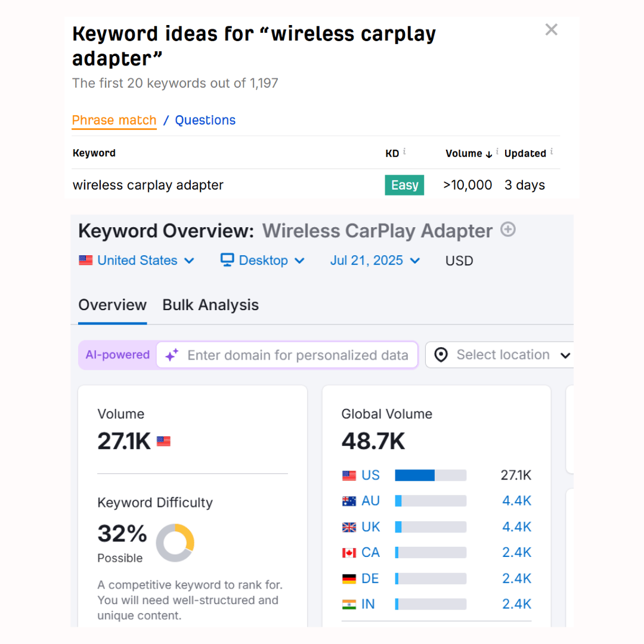Open the Desktop device dropdown
644x644 pixels.
tap(263, 261)
